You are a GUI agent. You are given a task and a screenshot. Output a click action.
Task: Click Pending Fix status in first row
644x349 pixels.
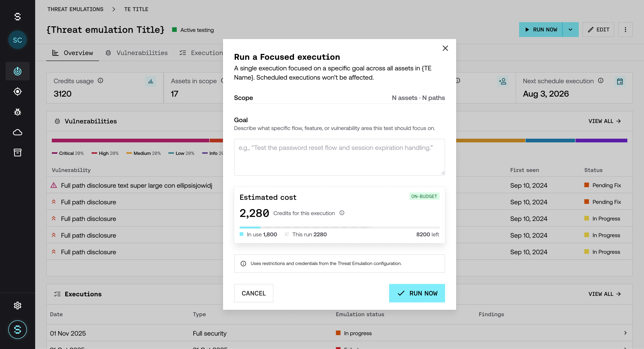tap(603, 185)
